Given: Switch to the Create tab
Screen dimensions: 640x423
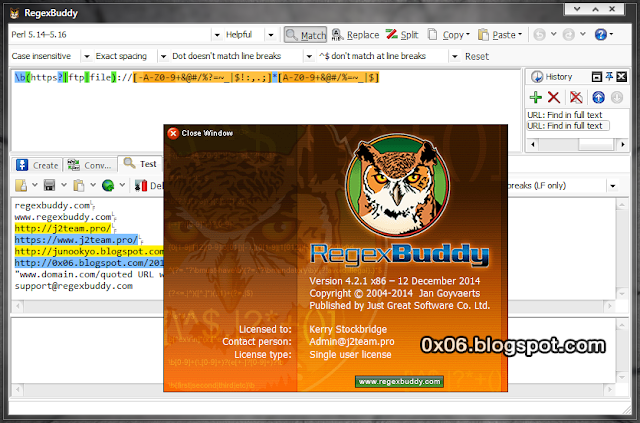Looking at the screenshot, I should pos(38,165).
